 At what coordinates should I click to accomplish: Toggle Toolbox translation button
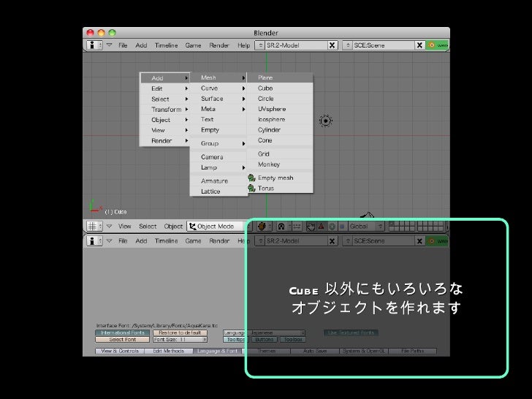pyautogui.click(x=293, y=339)
